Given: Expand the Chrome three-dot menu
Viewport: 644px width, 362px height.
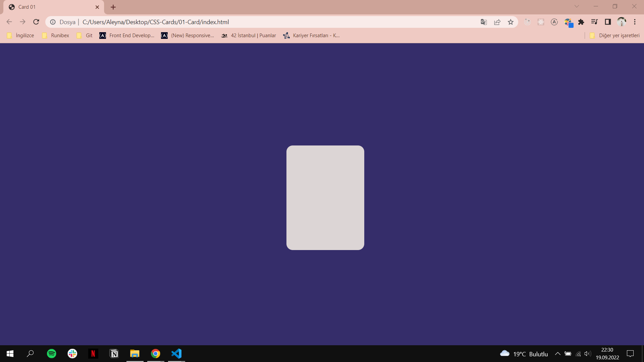Looking at the screenshot, I should coord(635,22).
